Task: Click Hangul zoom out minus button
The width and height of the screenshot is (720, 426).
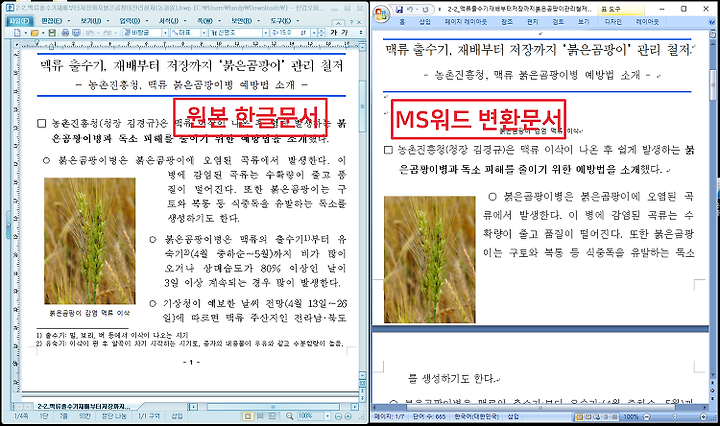Action: pyautogui.click(x=338, y=416)
